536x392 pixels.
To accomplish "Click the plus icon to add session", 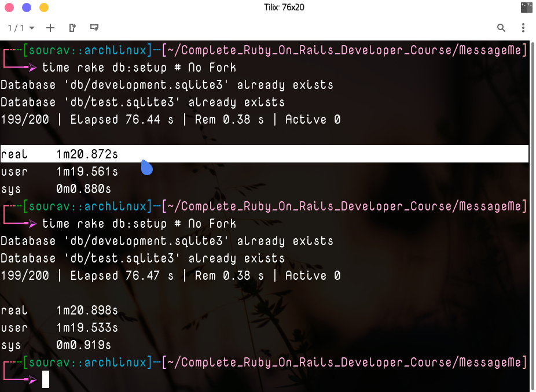I will pos(50,28).
